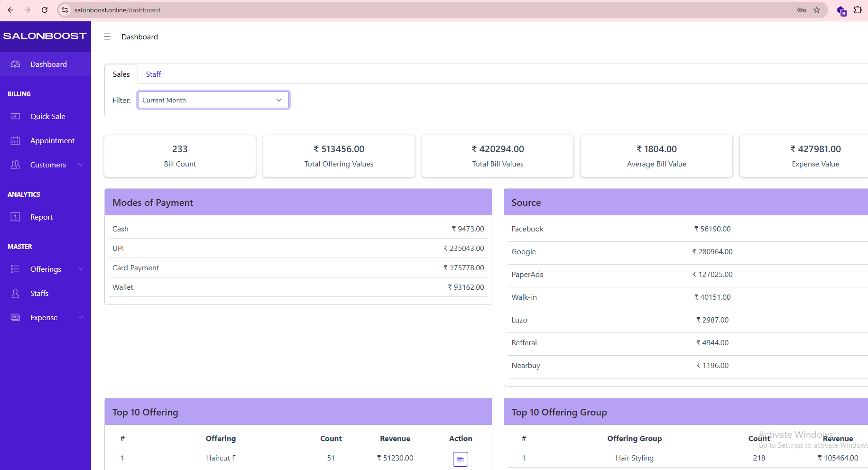Click the Offerings list icon
Screen dimensions: 868x470
(15, 269)
